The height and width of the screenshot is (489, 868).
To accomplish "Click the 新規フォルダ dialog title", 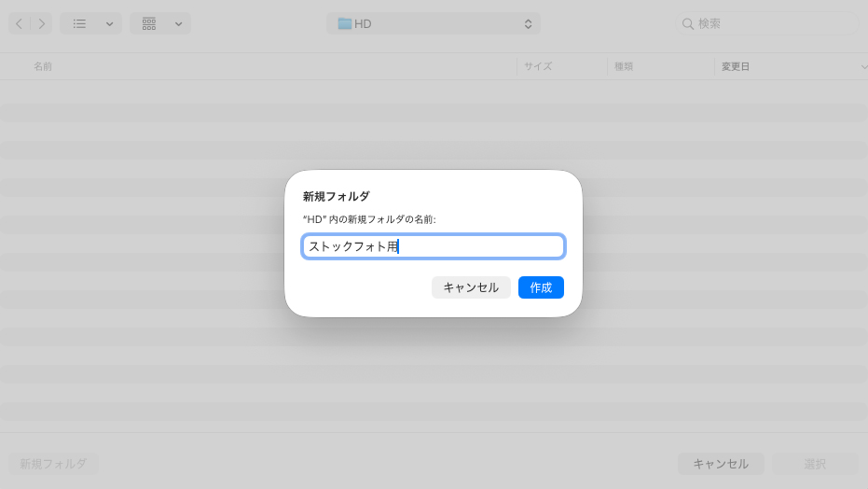I will click(336, 196).
